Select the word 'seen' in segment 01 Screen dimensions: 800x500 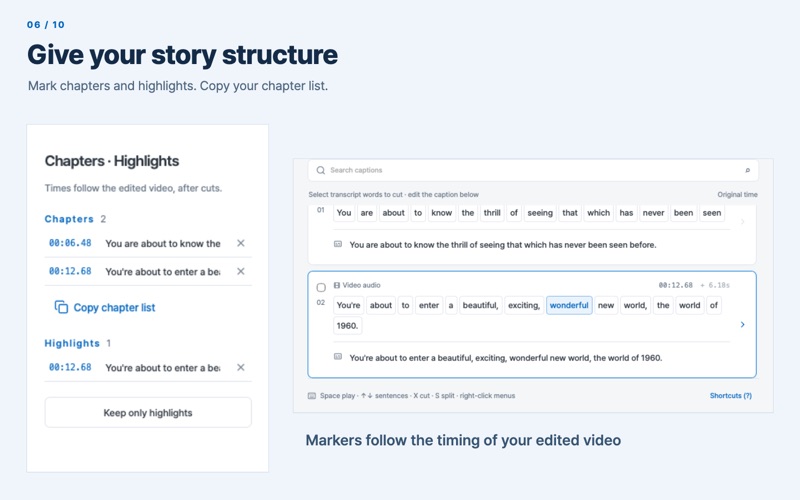[712, 213]
